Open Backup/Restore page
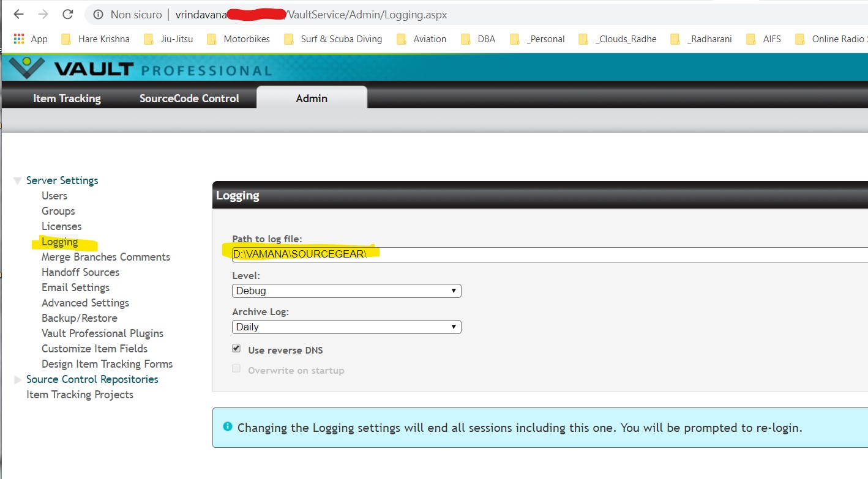868x479 pixels. click(x=80, y=318)
